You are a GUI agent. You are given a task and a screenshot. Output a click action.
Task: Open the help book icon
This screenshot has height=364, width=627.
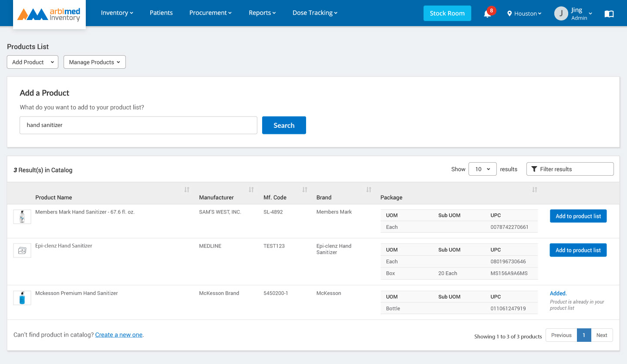pos(609,14)
